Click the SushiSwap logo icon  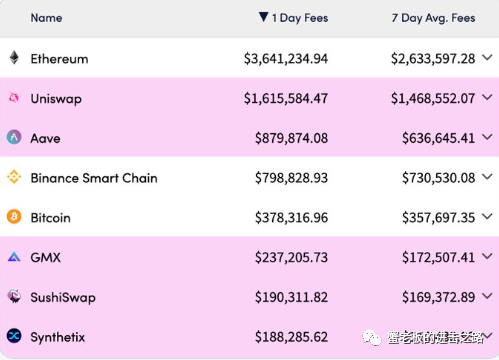pyautogui.click(x=14, y=296)
